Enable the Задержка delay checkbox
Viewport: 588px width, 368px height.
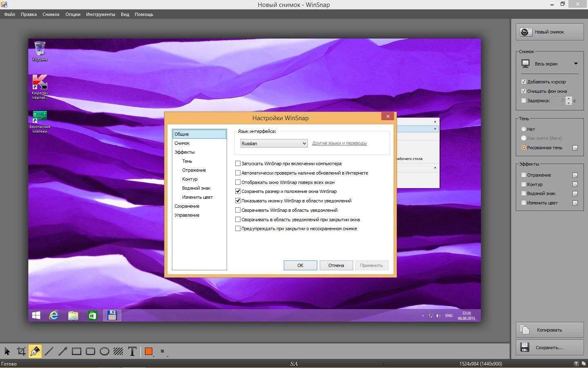[x=523, y=101]
